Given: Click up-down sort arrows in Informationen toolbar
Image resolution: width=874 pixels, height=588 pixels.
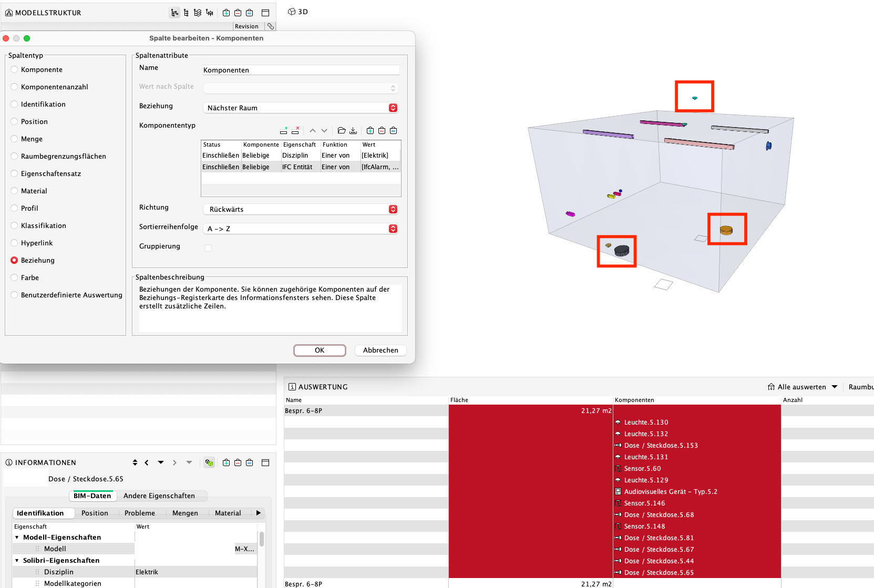Looking at the screenshot, I should (135, 462).
